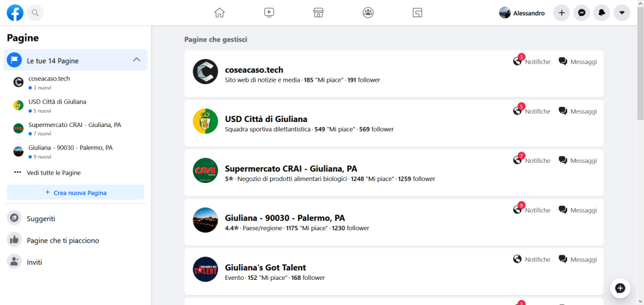This screenshot has height=305, width=644.
Task: Click the Giuliana's Got Talent page thumbnail
Action: (x=205, y=269)
